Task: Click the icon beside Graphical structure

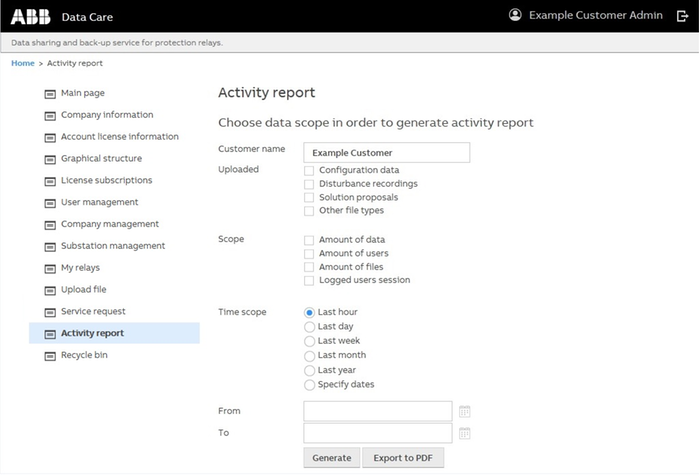Action: (50, 159)
